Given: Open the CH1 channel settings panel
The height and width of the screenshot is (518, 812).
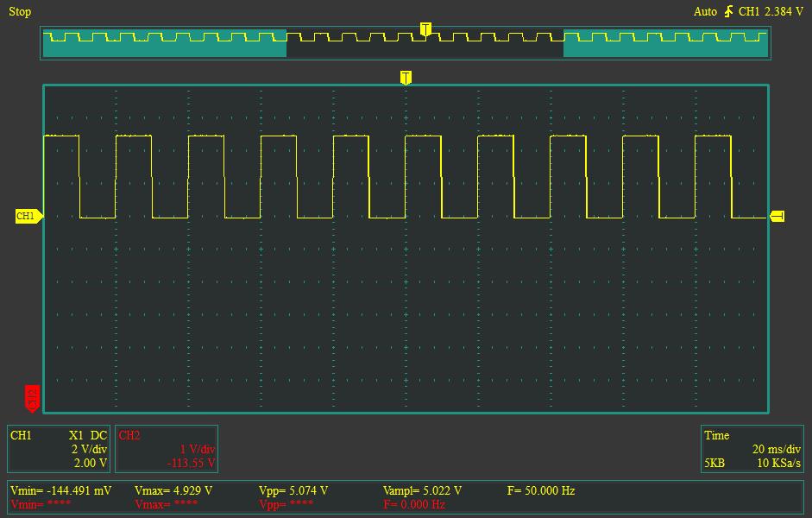Looking at the screenshot, I should coord(59,449).
